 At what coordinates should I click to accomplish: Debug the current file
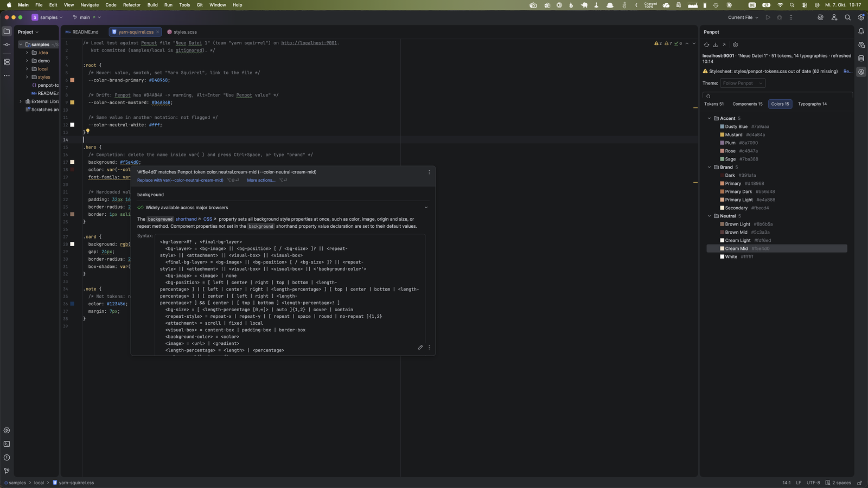780,17
